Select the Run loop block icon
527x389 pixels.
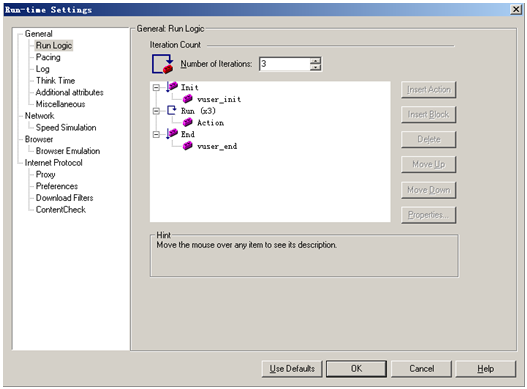(171, 110)
